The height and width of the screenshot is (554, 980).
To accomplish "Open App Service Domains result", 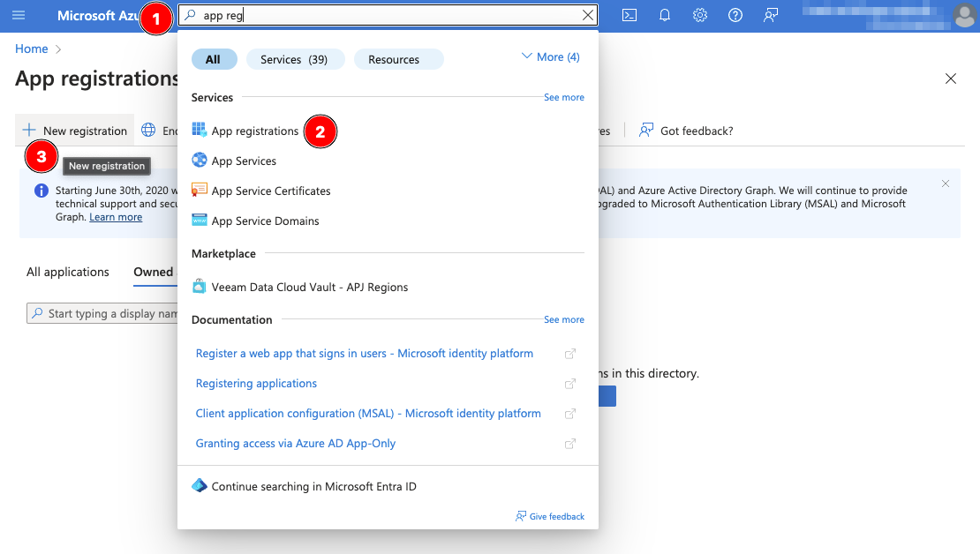I will (265, 221).
